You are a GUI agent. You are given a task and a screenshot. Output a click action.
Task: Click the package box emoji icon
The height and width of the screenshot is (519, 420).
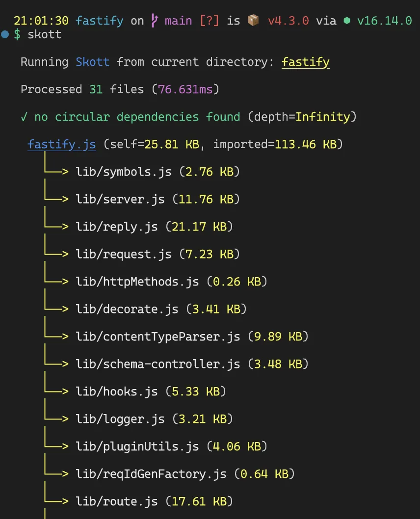pos(253,21)
